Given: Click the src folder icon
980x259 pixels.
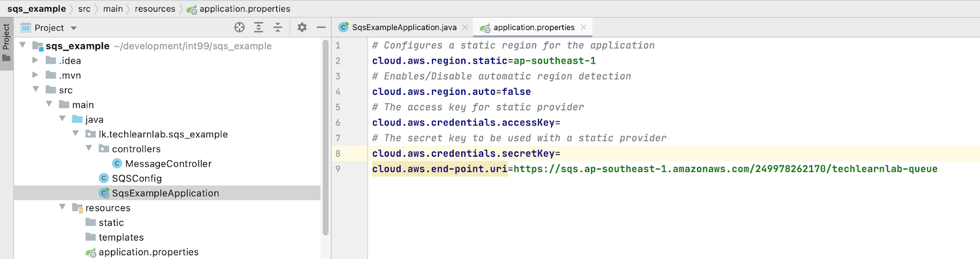Looking at the screenshot, I should [x=51, y=89].
